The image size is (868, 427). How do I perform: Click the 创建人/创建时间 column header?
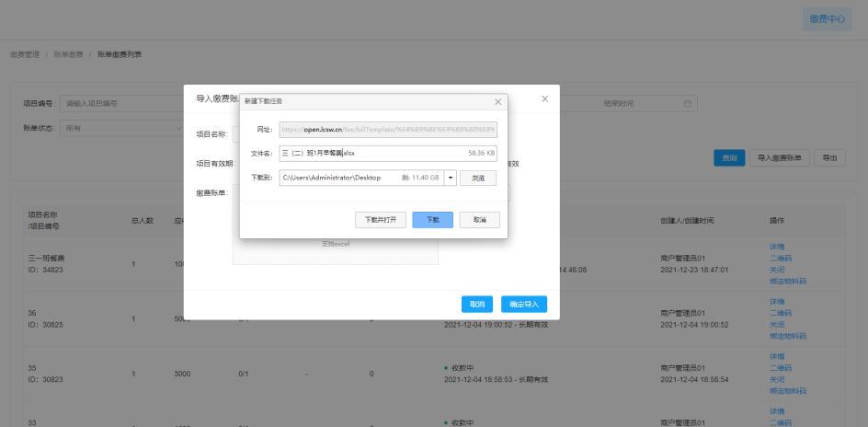click(x=687, y=221)
